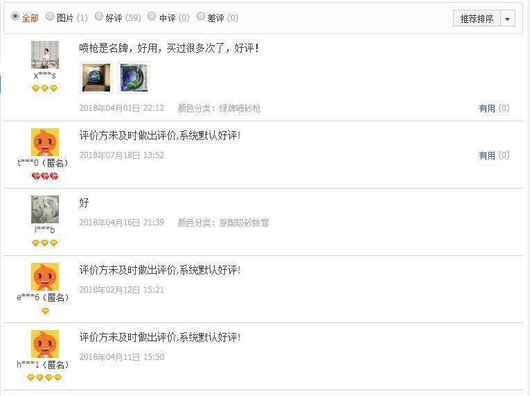Expand the 推荐排序 dropdown arrow
This screenshot has width=532, height=396.
tap(508, 18)
